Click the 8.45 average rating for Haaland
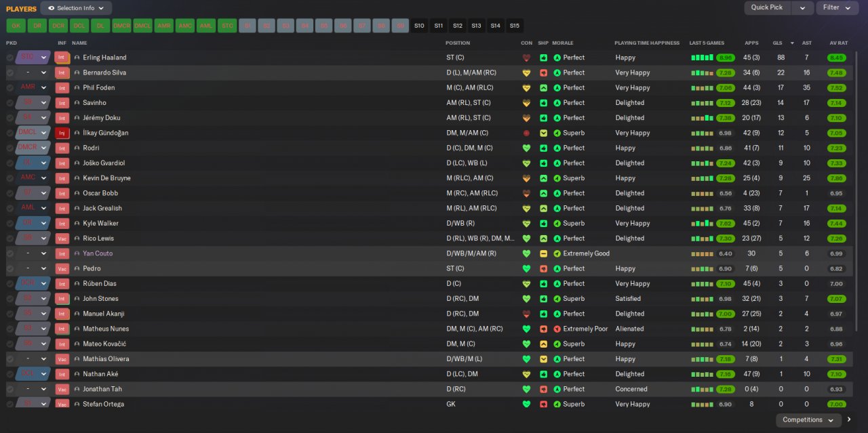 (x=837, y=58)
